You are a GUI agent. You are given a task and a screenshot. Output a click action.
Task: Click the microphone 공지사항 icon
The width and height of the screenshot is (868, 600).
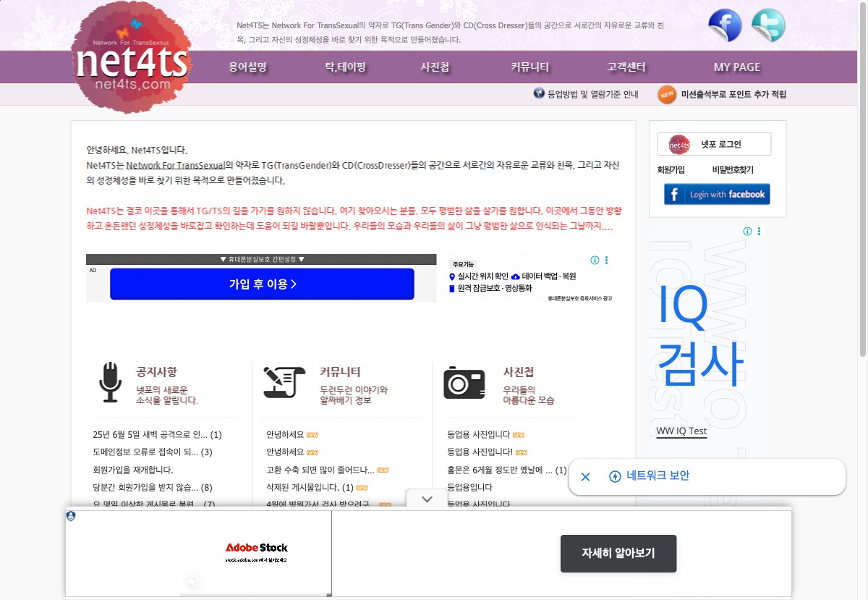(x=110, y=382)
